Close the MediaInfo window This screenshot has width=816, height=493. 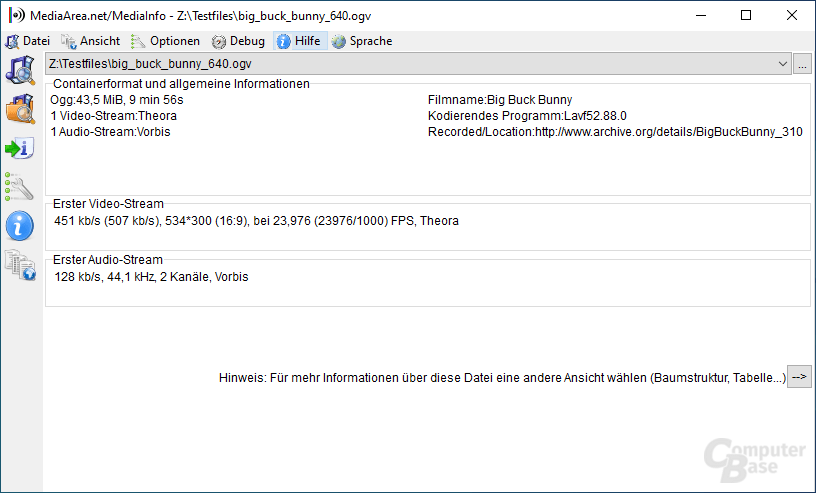point(792,16)
